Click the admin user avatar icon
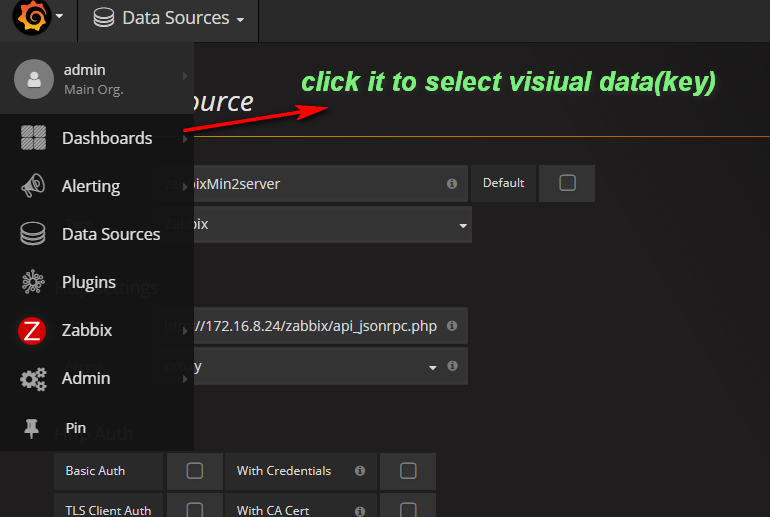770x517 pixels. (34, 79)
